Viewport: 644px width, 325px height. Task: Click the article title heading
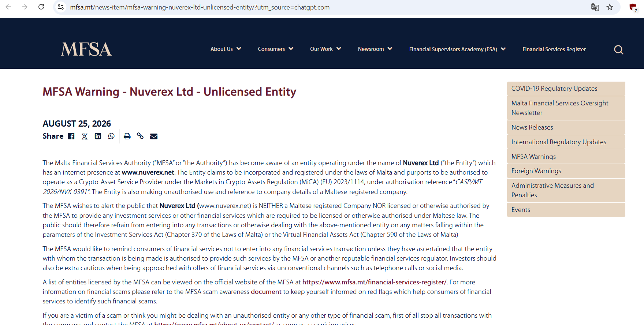pyautogui.click(x=170, y=91)
